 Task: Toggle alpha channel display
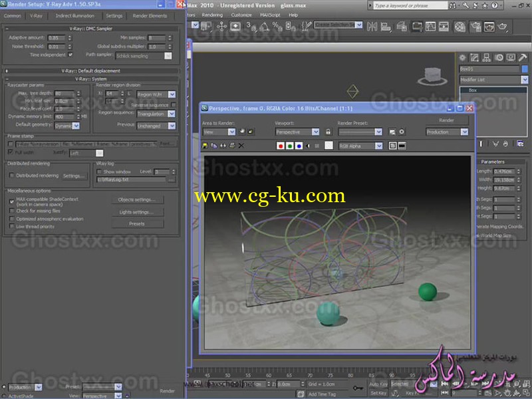click(x=308, y=146)
